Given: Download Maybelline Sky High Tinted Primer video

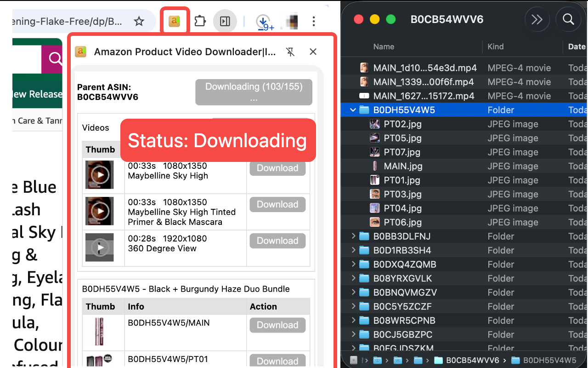Looking at the screenshot, I should pos(277,204).
